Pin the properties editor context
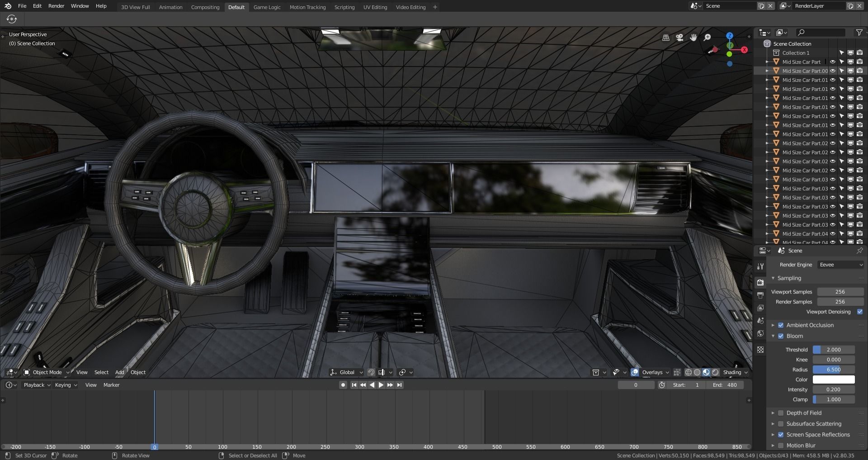The height and width of the screenshot is (460, 868). (x=859, y=251)
